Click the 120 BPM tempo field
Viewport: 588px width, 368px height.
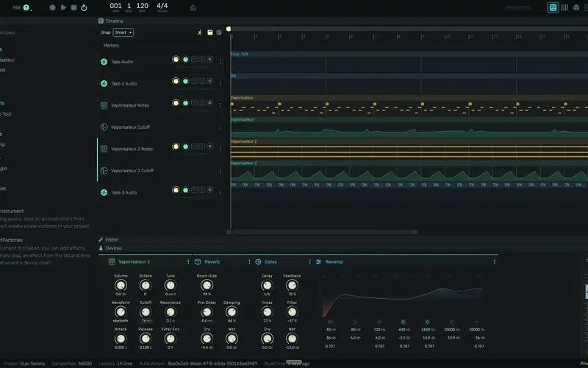point(142,7)
